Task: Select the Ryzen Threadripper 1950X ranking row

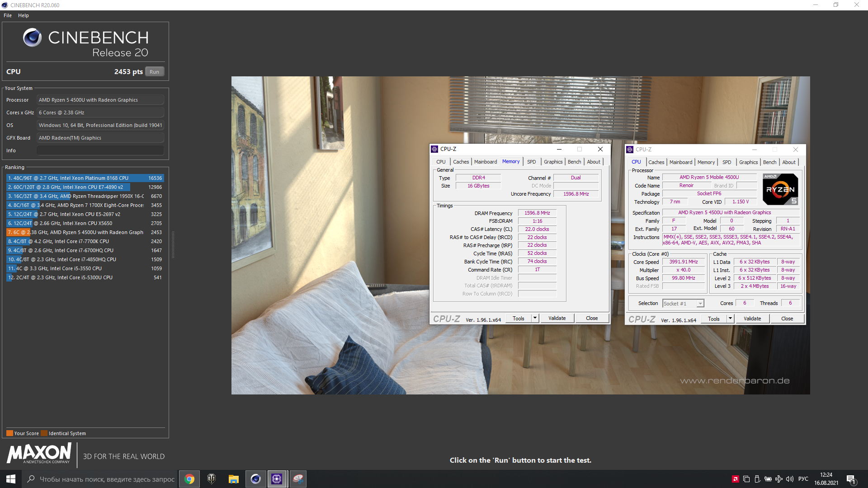Action: pyautogui.click(x=85, y=196)
